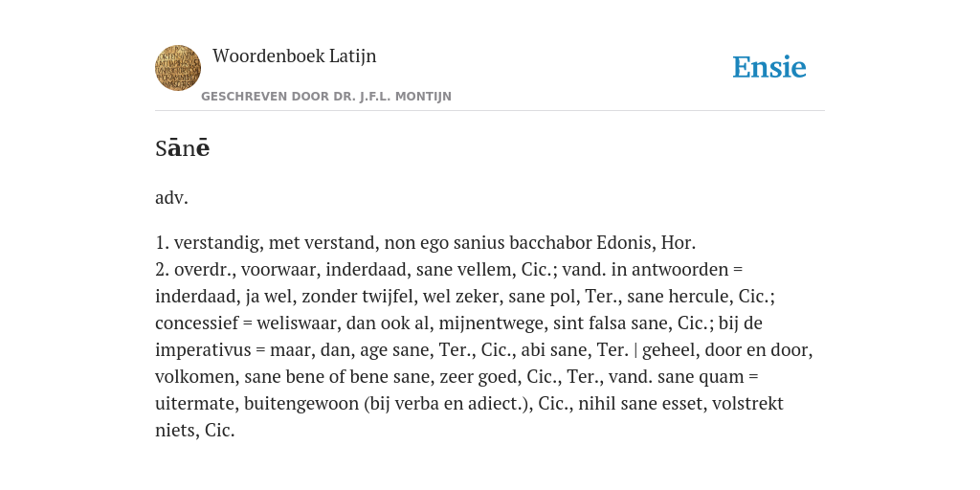The width and height of the screenshot is (980, 490).
Task: Open the Ensie logo link
Action: click(x=769, y=67)
